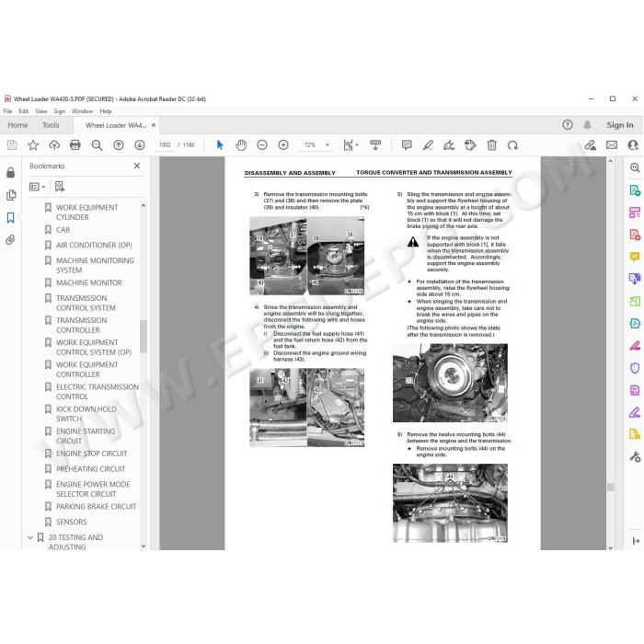Click the scrolling mode icon
The height and width of the screenshot is (644, 644).
[375, 145]
